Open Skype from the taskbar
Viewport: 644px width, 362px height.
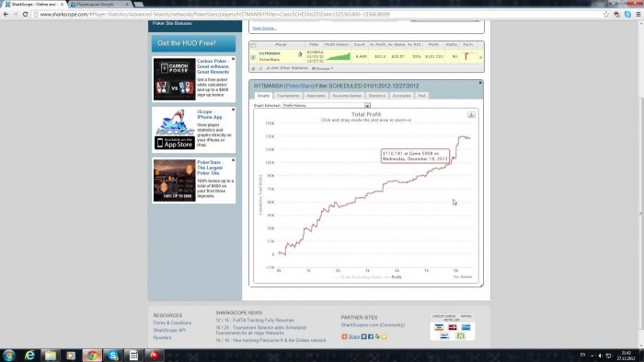[113, 355]
